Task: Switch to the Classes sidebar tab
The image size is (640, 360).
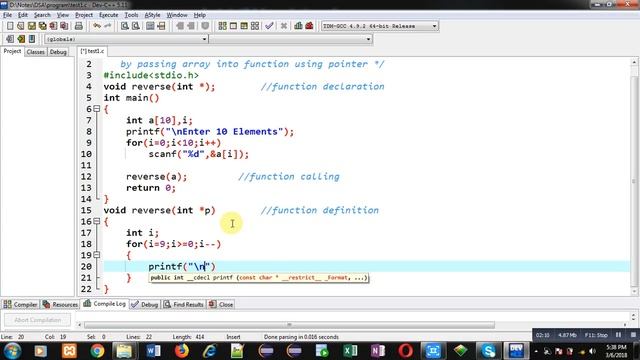Action: coord(36,52)
